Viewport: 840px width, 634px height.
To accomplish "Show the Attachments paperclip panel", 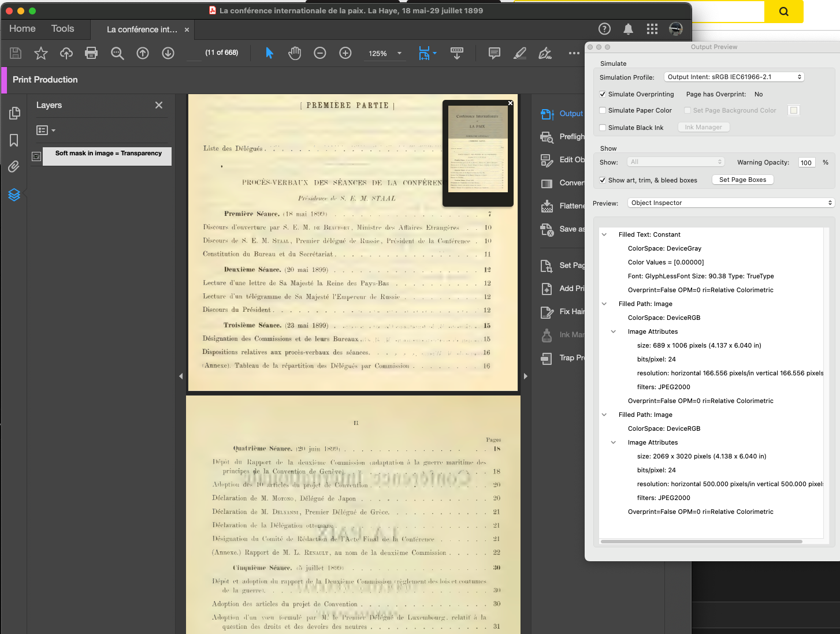I will (x=14, y=167).
